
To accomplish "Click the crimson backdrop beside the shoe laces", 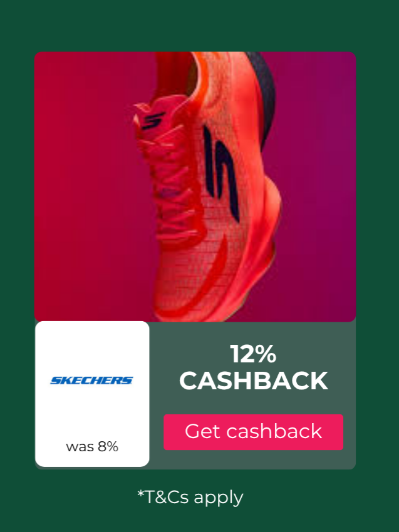I will point(85,187).
